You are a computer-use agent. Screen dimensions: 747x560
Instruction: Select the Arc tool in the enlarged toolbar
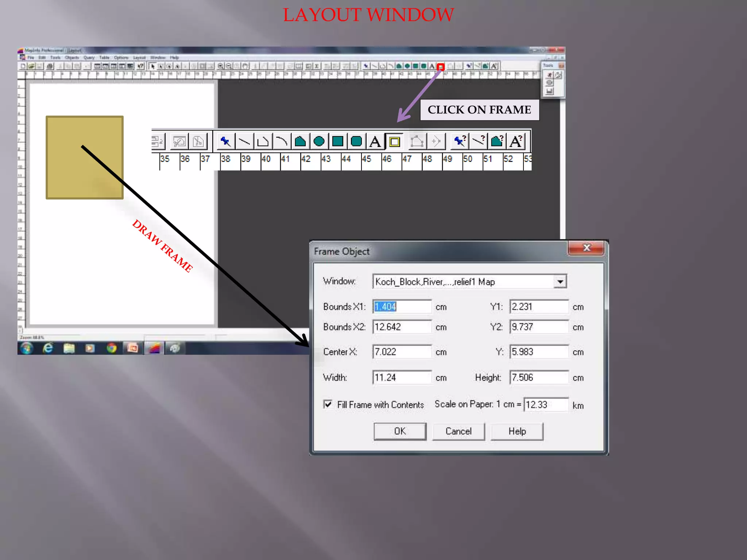pyautogui.click(x=282, y=141)
